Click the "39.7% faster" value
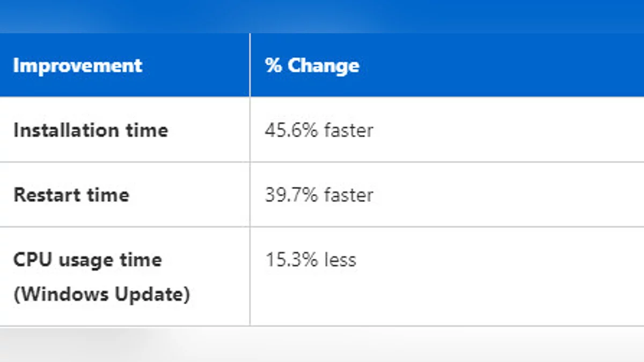644x362 pixels. [x=319, y=195]
